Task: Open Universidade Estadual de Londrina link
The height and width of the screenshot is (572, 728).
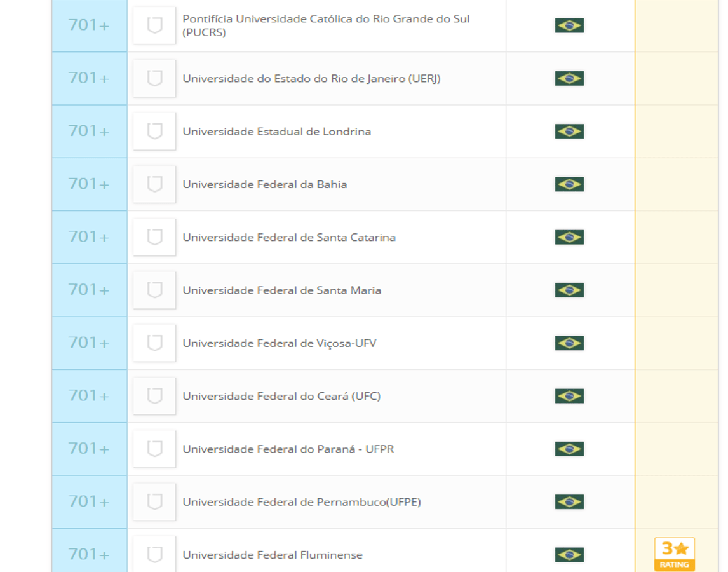Action: pyautogui.click(x=277, y=132)
